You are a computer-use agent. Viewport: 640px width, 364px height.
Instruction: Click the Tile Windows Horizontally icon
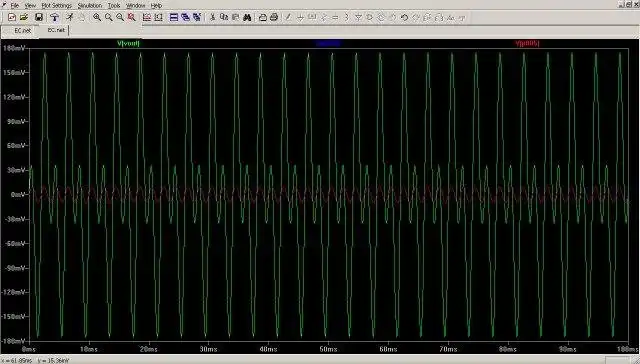(x=174, y=17)
